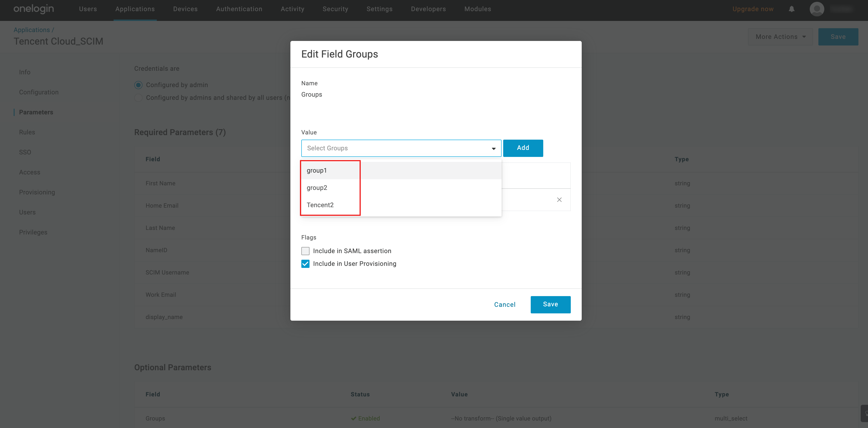The width and height of the screenshot is (868, 428).
Task: Cancel the Edit Field Groups dialog
Action: (504, 305)
